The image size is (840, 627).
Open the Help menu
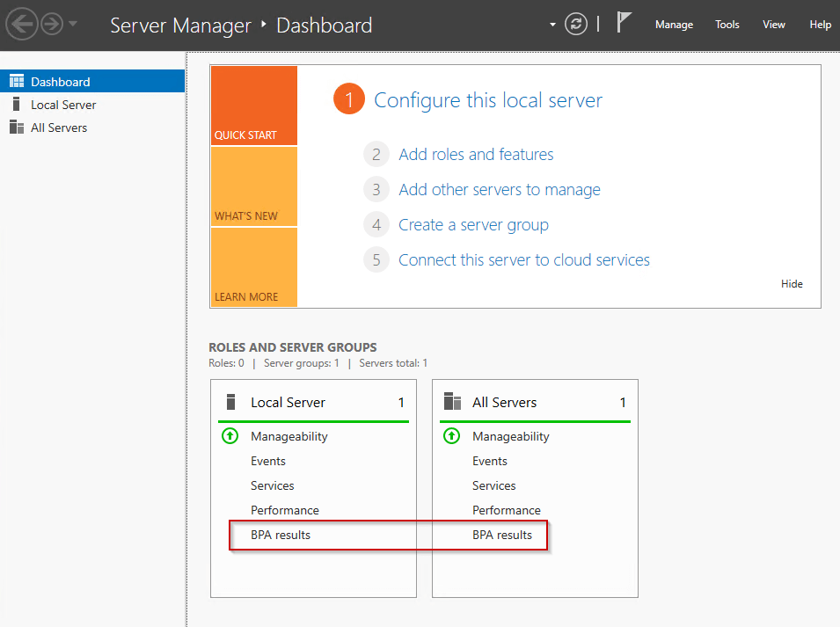[820, 25]
